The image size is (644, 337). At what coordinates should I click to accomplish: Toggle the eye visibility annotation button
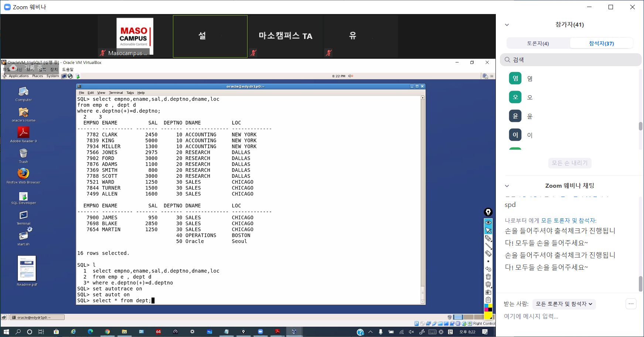click(x=488, y=222)
